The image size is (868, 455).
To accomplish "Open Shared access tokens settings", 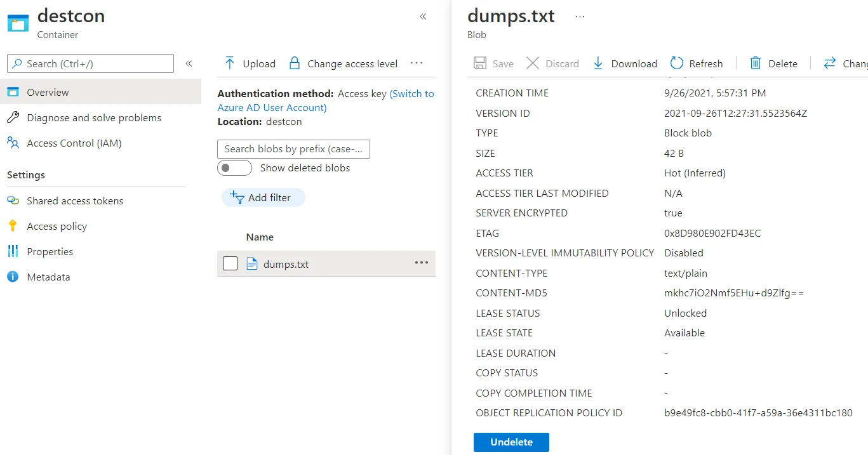I will point(75,201).
